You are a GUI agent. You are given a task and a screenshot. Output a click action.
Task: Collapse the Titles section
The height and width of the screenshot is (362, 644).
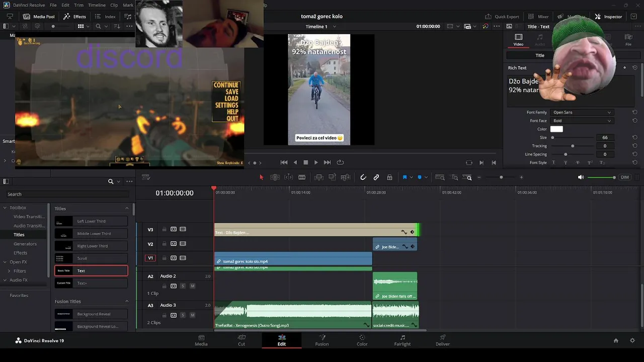click(127, 208)
